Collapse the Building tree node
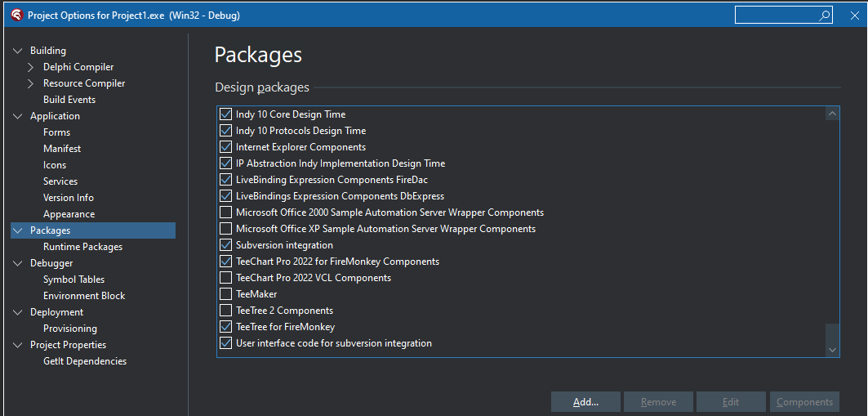 tap(17, 51)
